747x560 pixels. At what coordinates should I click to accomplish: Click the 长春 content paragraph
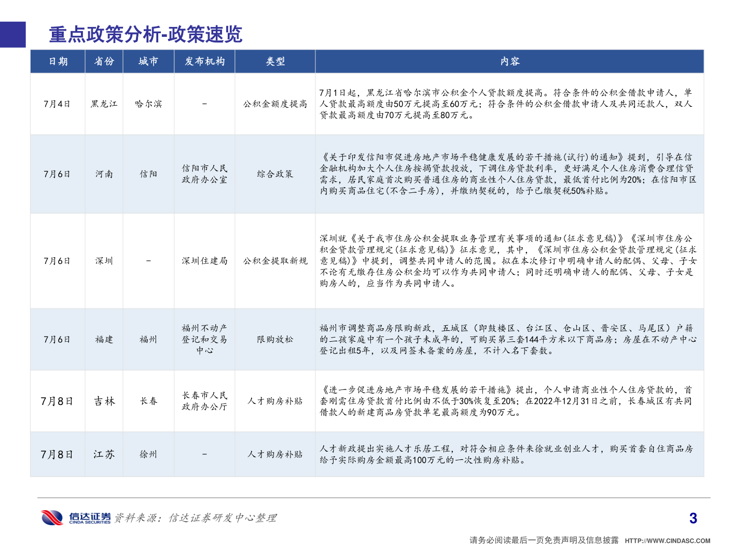coord(506,401)
